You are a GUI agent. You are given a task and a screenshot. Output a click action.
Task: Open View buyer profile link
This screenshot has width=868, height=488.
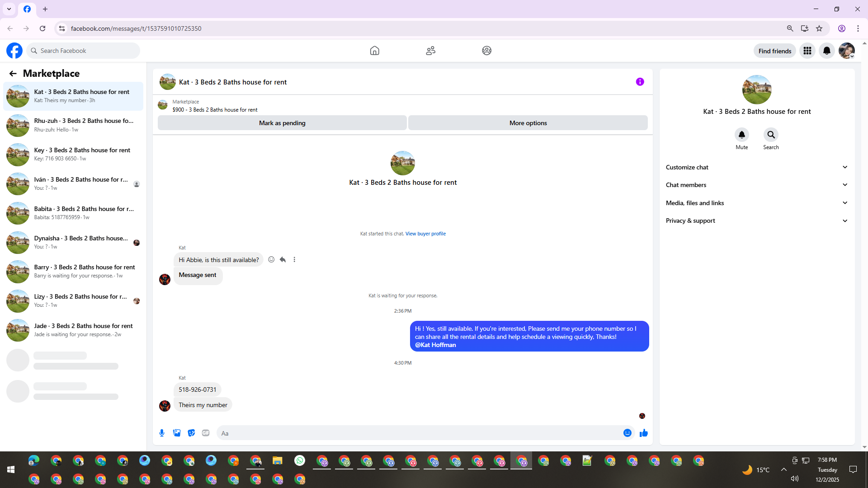[425, 234]
